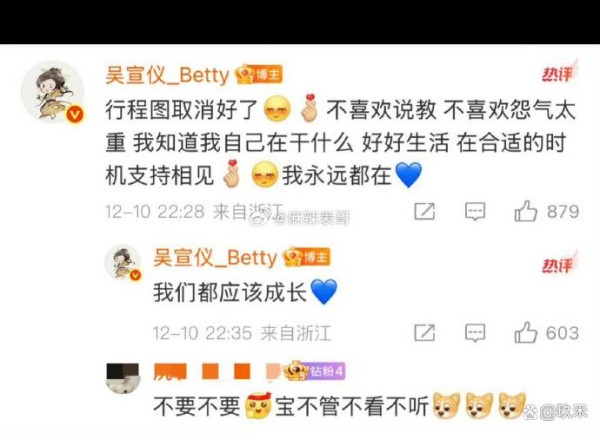Tap the 吴宣仪_Betty username in the first comment
Image resolution: width=600 pixels, height=433 pixels.
(167, 75)
